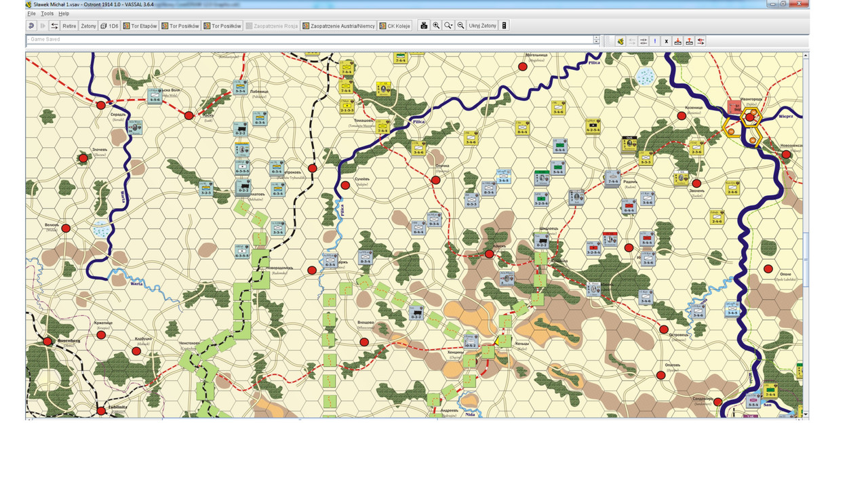Select the red S1 counter at Ивангородъ
The image size is (868, 482).
(x=733, y=106)
